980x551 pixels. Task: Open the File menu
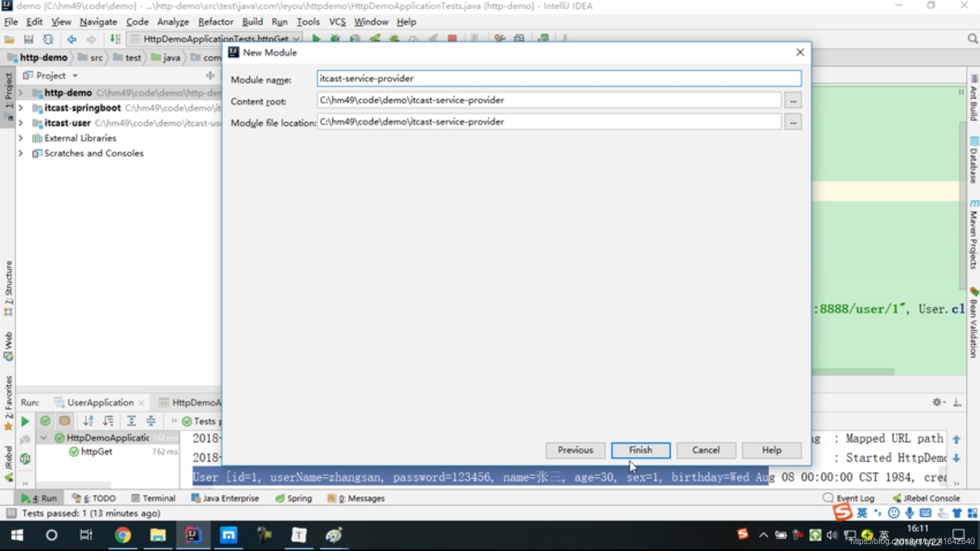point(11,22)
